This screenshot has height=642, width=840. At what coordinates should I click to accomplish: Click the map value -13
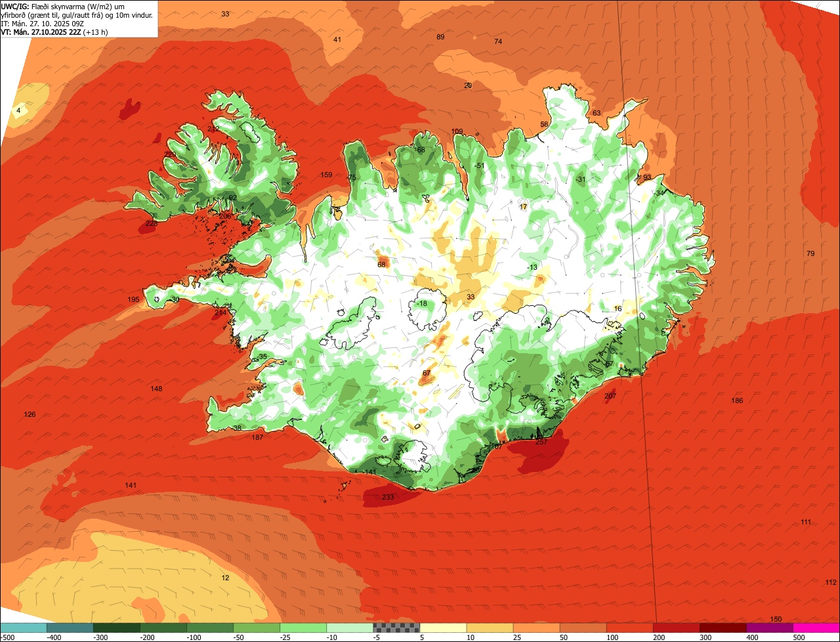[x=532, y=268]
